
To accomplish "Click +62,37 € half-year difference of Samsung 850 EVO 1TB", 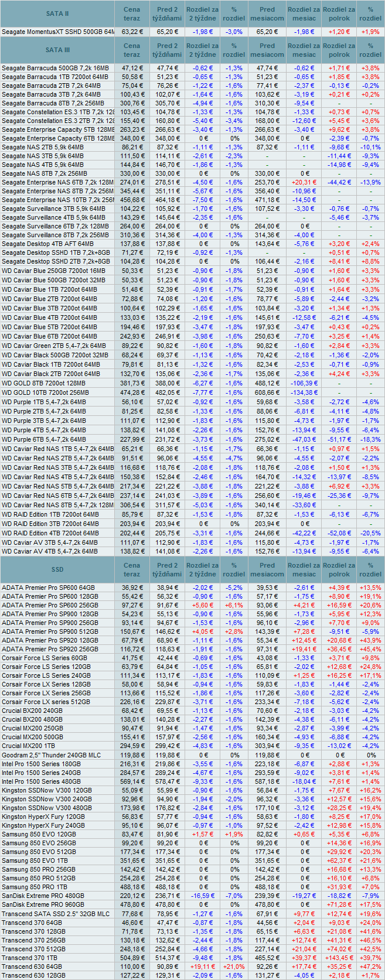I will click(x=339, y=861).
